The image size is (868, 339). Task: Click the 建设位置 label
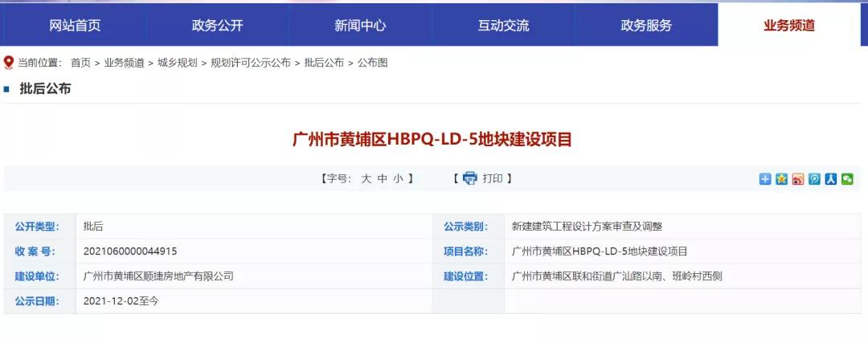(465, 276)
